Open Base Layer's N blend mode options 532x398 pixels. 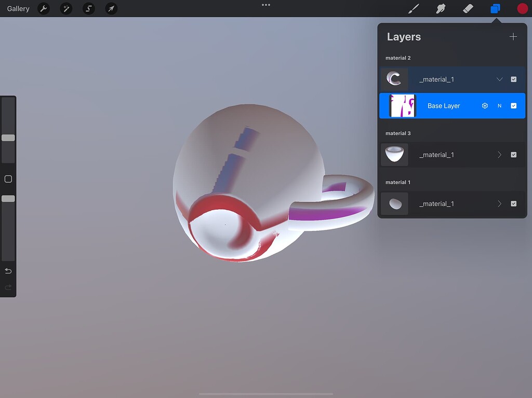click(499, 105)
